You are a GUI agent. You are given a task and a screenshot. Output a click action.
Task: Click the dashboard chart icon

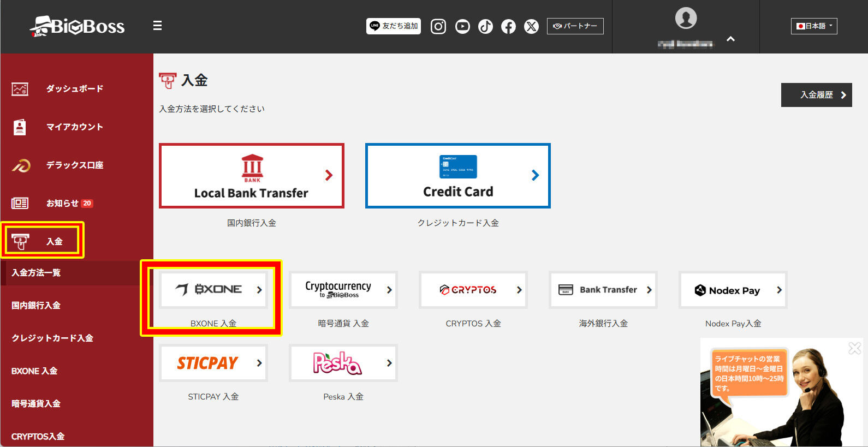(x=20, y=89)
